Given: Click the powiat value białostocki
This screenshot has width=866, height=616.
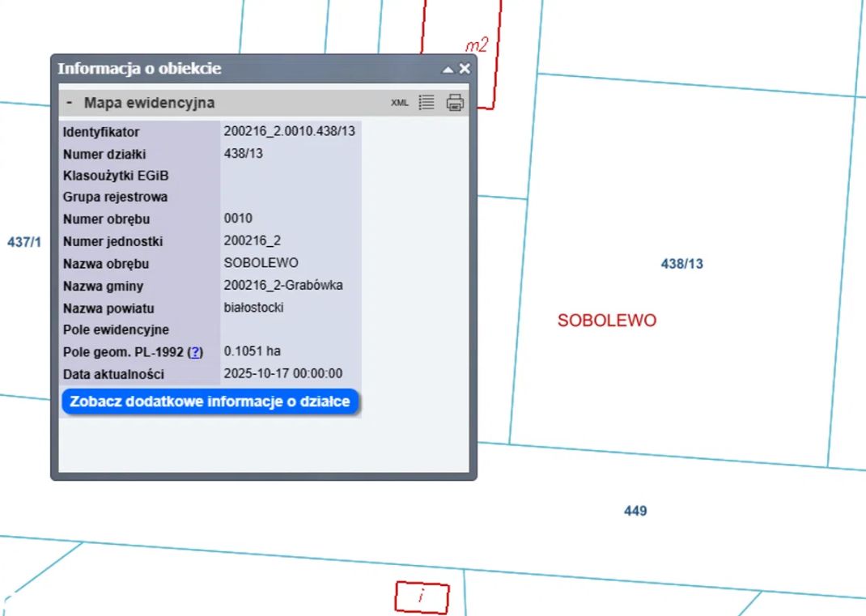Looking at the screenshot, I should (x=253, y=307).
